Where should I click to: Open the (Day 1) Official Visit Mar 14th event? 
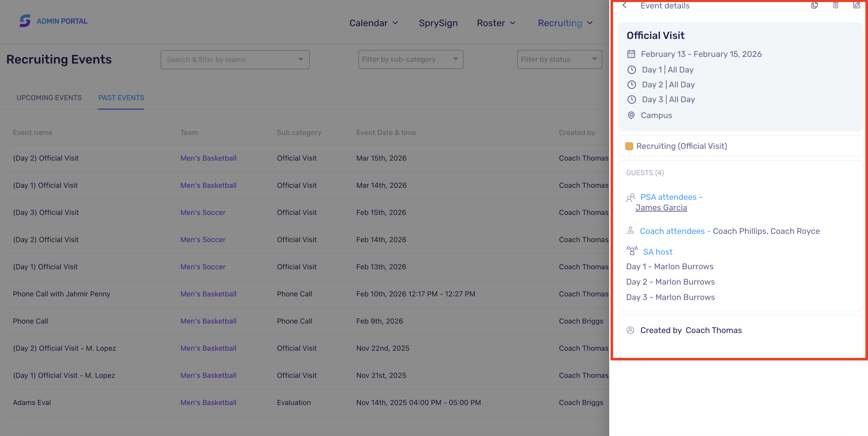coord(45,185)
